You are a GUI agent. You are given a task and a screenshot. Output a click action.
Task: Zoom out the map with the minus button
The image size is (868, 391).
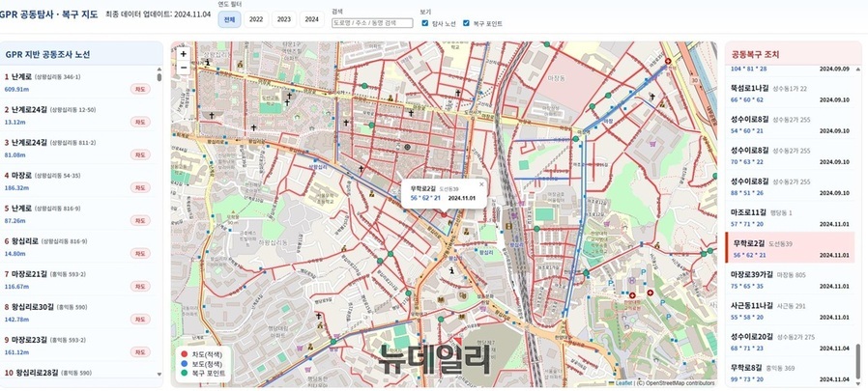tap(184, 68)
